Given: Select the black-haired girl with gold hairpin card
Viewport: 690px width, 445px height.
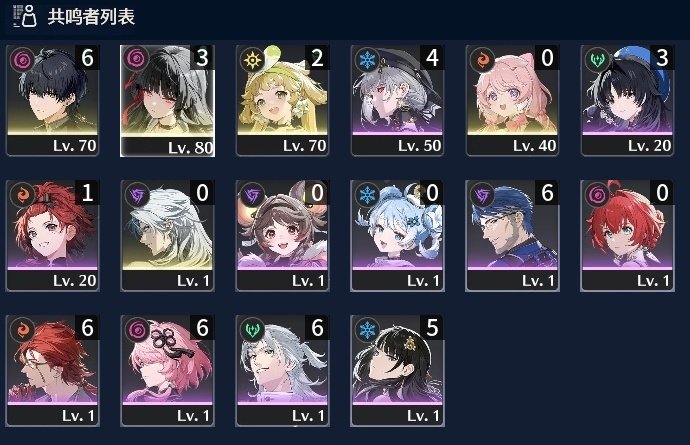Looking at the screenshot, I should (397, 371).
